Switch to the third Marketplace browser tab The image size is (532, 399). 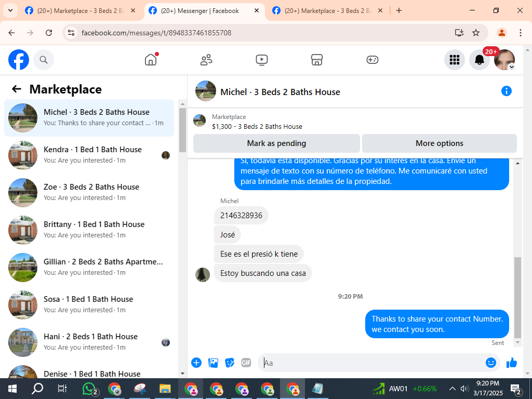pos(327,11)
